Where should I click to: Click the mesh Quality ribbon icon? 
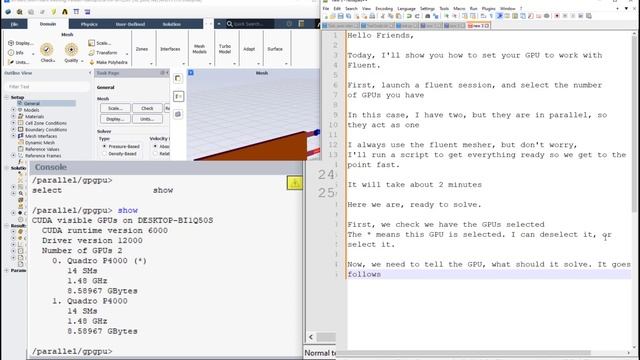71,50
